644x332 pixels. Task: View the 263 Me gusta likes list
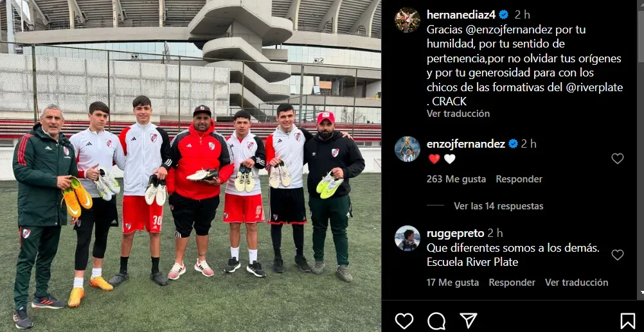[456, 179]
